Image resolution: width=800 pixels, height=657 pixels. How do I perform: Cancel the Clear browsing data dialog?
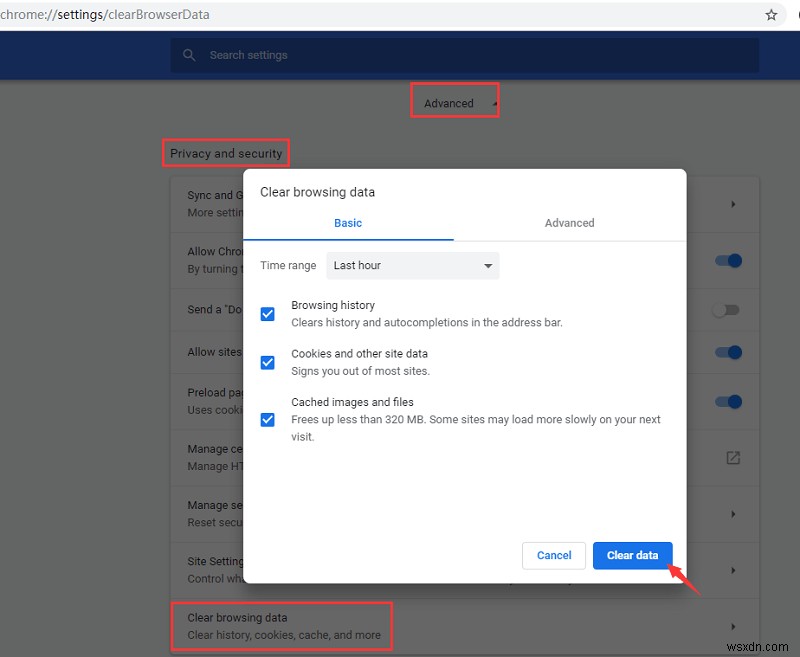coord(554,555)
